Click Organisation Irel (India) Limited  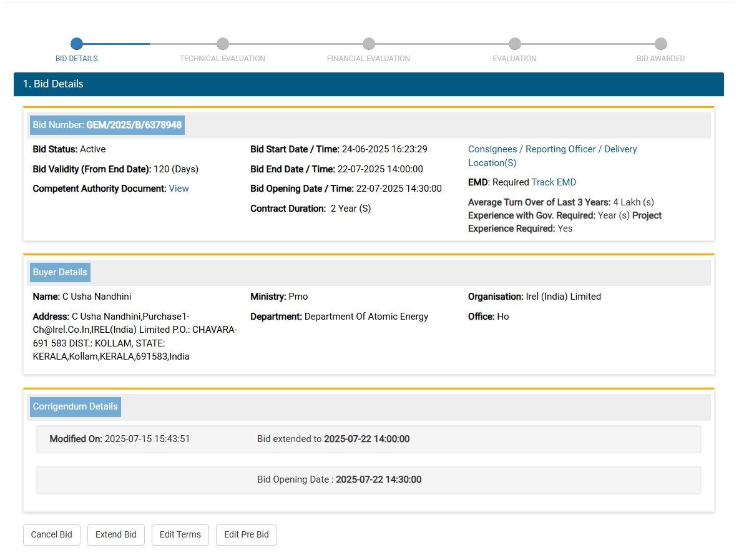[x=534, y=297]
